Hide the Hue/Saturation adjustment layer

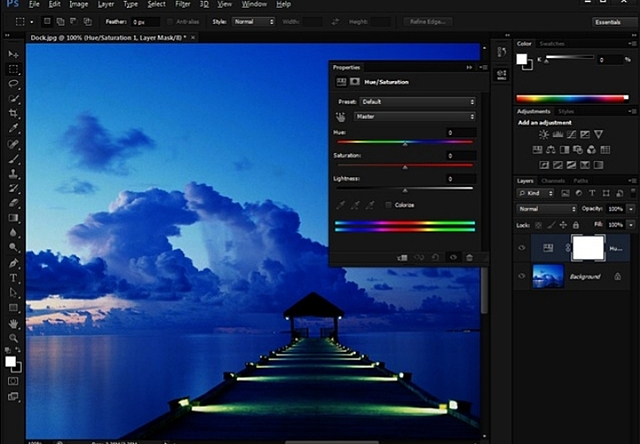522,248
